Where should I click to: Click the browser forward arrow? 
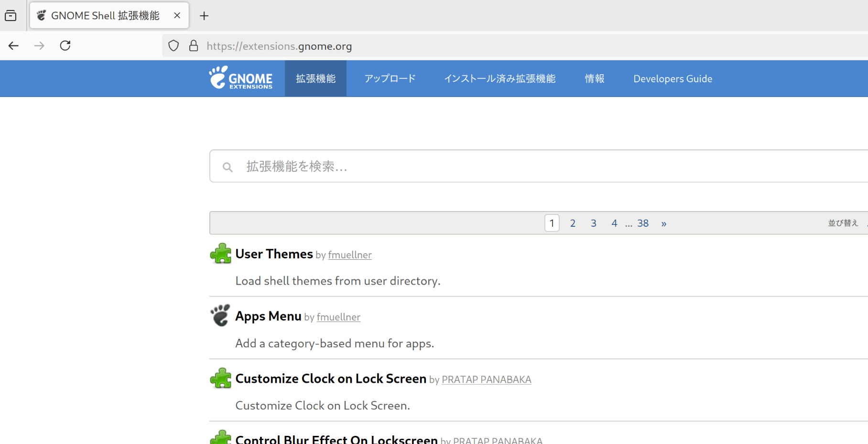pyautogui.click(x=39, y=46)
